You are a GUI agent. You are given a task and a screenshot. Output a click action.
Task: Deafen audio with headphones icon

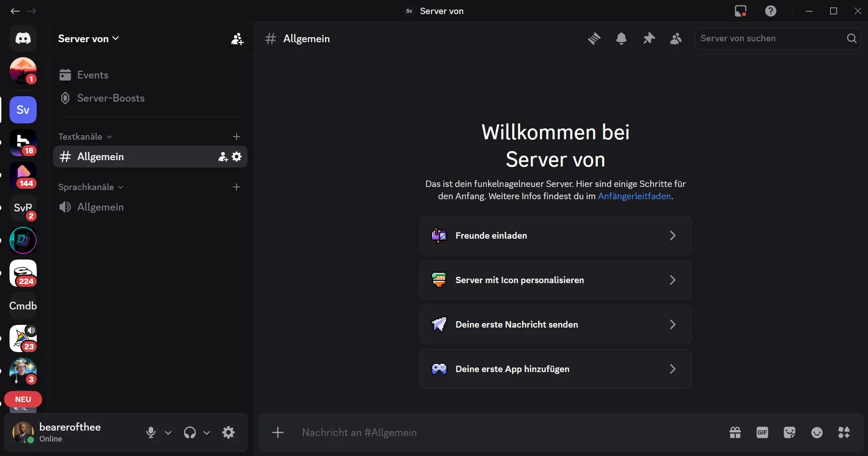point(190,432)
